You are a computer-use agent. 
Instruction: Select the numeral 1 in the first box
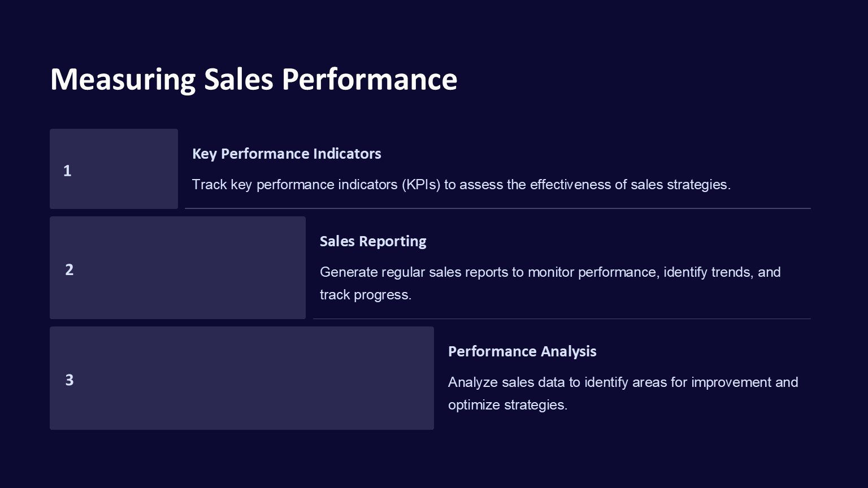point(67,171)
